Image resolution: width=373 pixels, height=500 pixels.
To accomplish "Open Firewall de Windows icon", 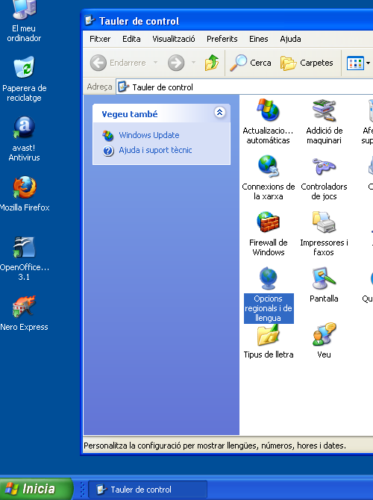I will (x=268, y=233).
